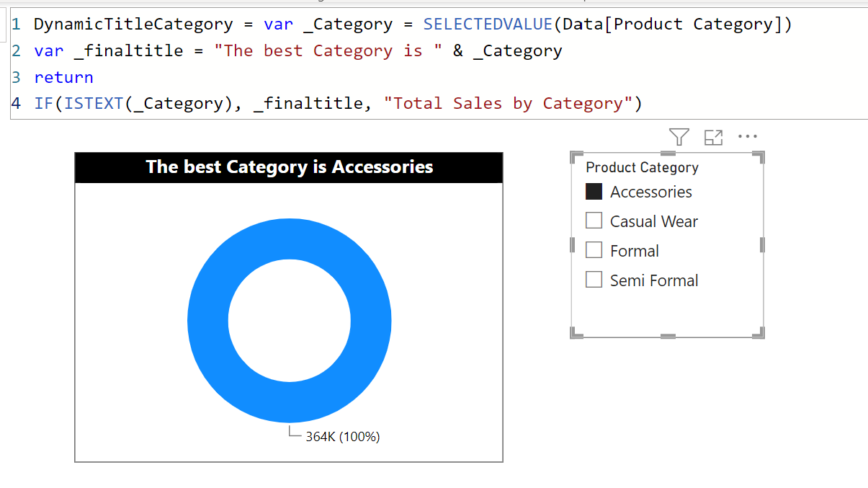The width and height of the screenshot is (868, 488).
Task: Click the 'DynamicTitleCategory' measure name in formula
Action: pyautogui.click(x=133, y=25)
